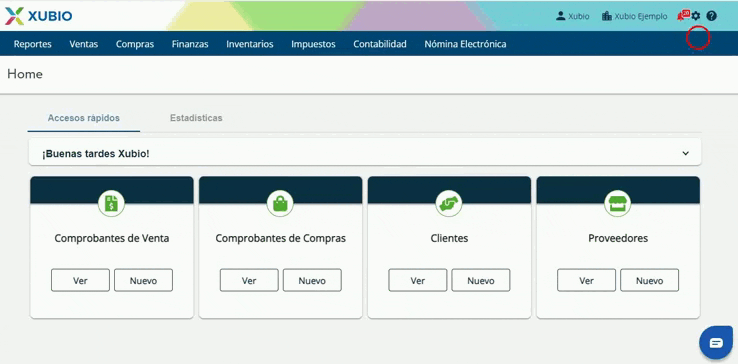
Task: Collapse the Buenas tardes Xubio panel
Action: 686,154
